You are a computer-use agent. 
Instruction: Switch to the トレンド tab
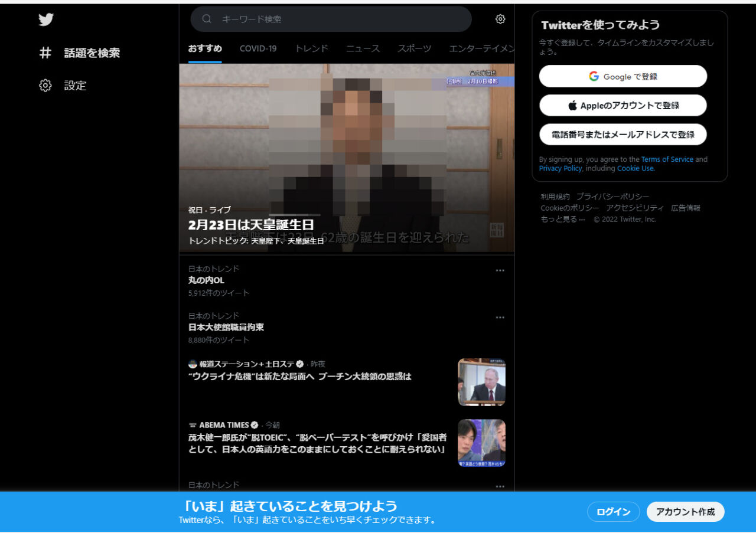(x=311, y=48)
